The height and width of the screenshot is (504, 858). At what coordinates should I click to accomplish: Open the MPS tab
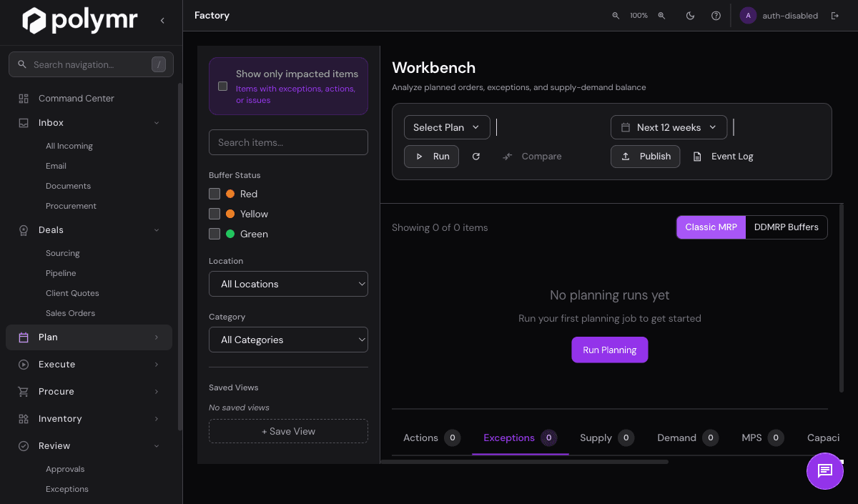tap(763, 438)
